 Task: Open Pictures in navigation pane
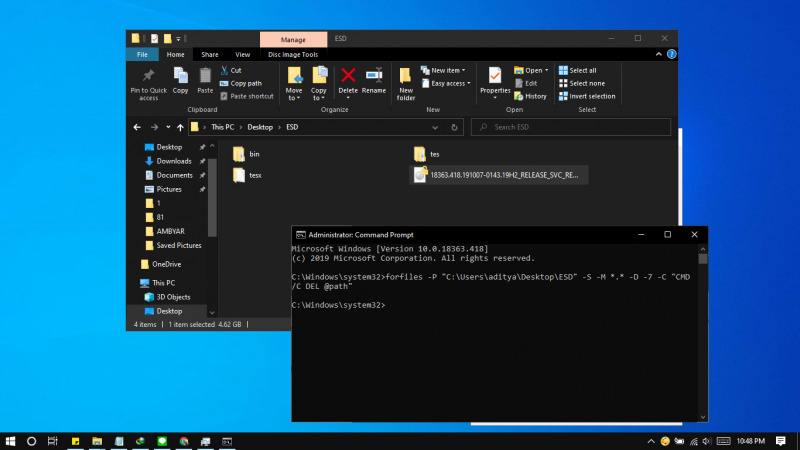pyautogui.click(x=169, y=189)
